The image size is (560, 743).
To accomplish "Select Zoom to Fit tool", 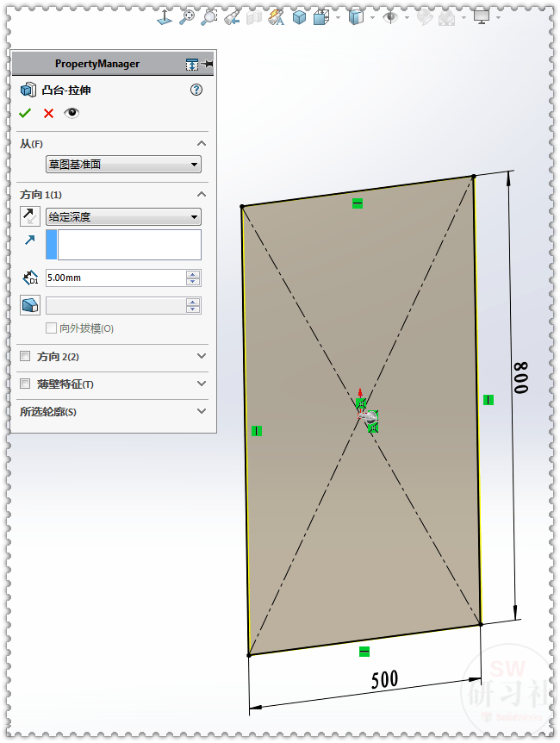I will tap(187, 17).
